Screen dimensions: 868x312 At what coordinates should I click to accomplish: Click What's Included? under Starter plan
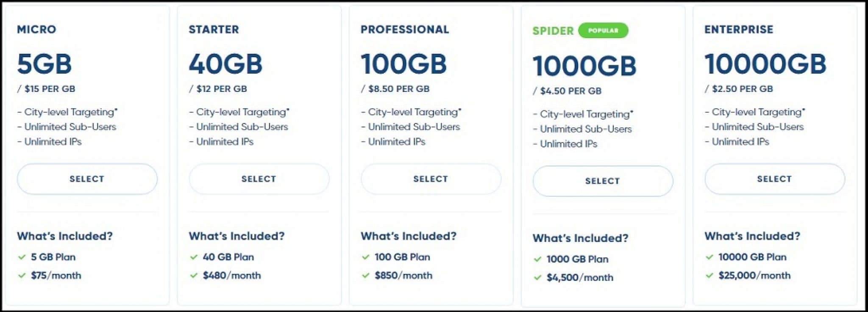point(236,236)
